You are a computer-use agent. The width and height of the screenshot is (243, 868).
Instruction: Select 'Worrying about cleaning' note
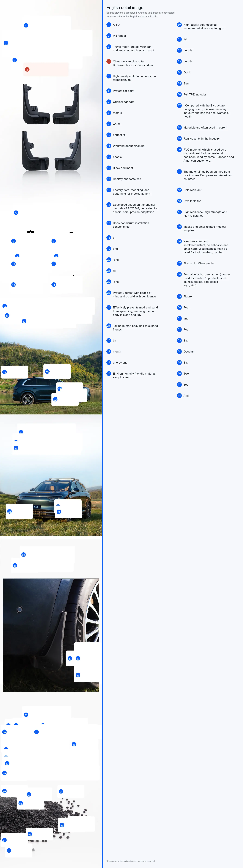click(128, 146)
